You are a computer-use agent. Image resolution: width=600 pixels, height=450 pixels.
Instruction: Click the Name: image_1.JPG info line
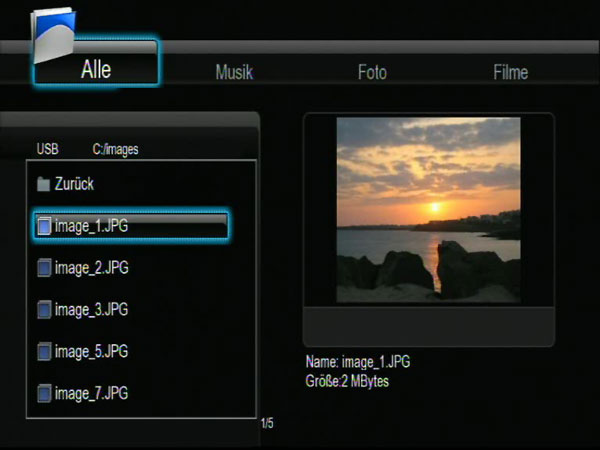click(x=358, y=362)
